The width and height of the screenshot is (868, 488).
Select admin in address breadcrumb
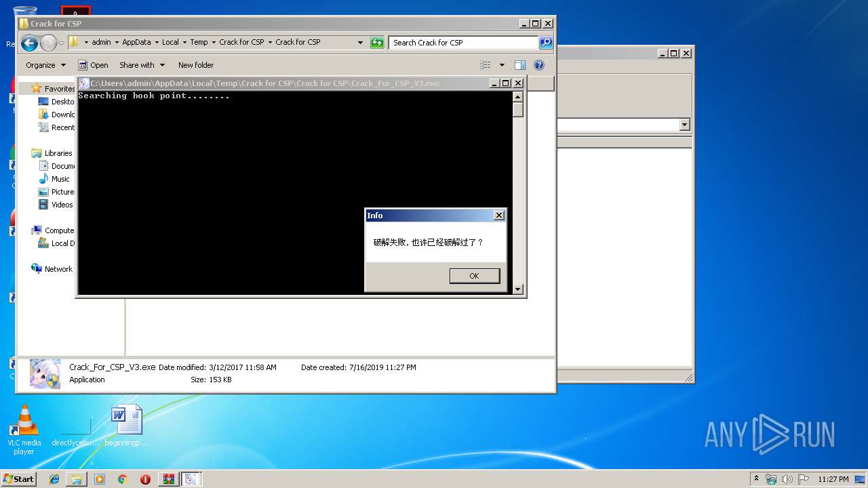tap(101, 42)
